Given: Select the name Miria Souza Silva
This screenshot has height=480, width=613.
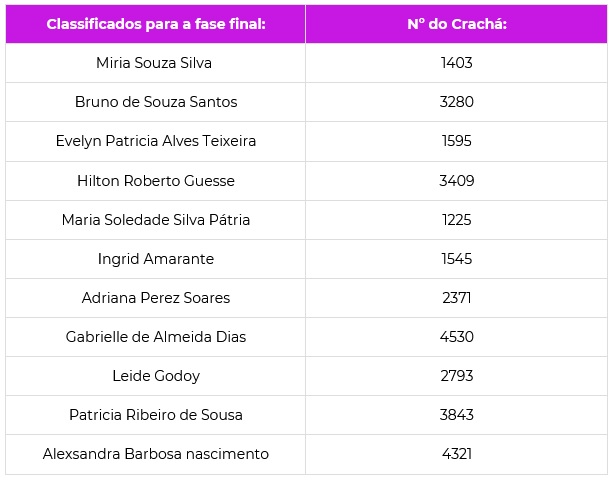Looking at the screenshot, I should pos(154,63).
